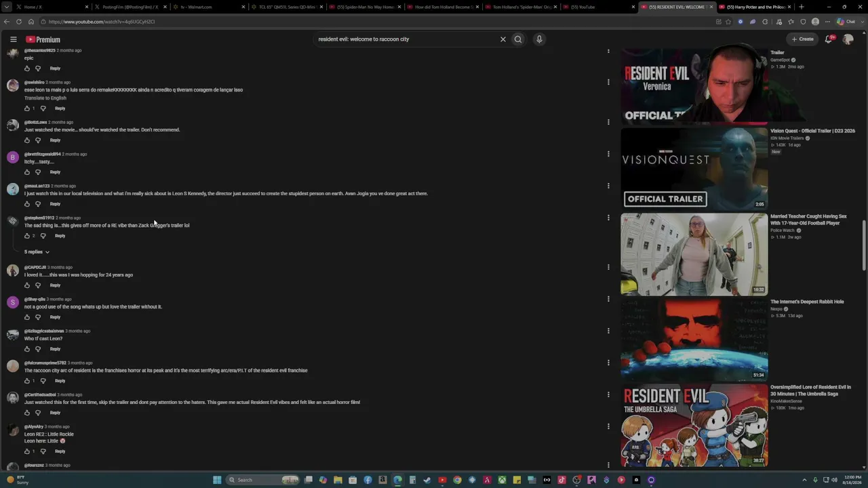Open the three-dot menu on @stephen81912's comment
Screen dimensions: 868x488
(608, 218)
